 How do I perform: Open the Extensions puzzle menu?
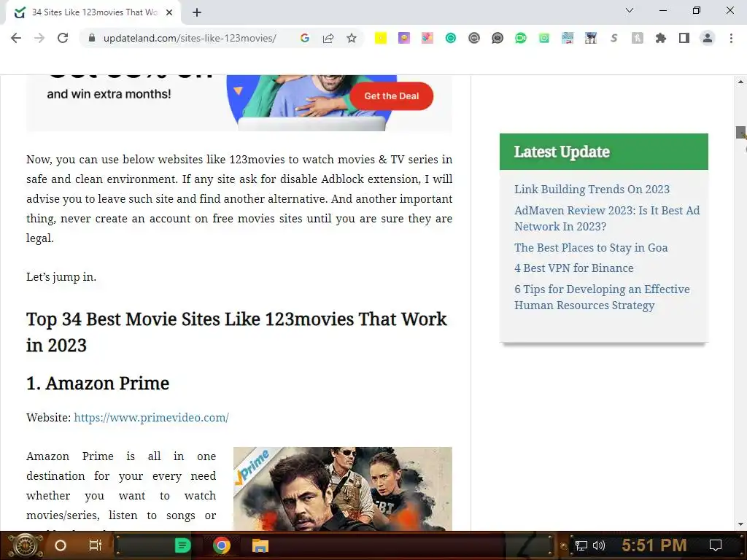(661, 38)
